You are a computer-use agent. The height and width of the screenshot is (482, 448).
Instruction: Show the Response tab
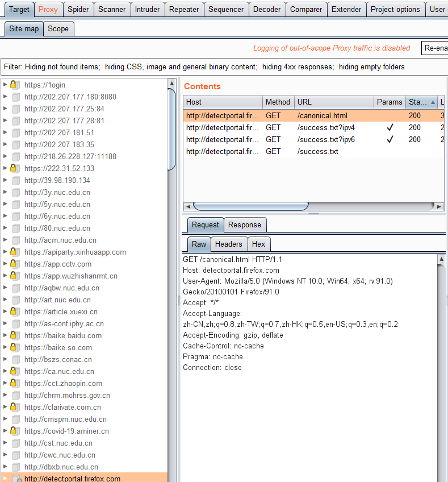click(245, 225)
